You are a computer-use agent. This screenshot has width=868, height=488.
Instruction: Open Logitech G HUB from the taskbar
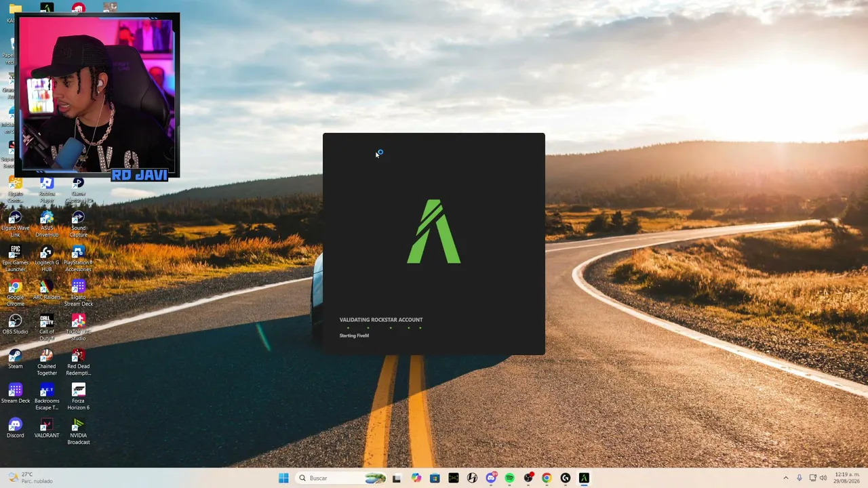[566, 478]
